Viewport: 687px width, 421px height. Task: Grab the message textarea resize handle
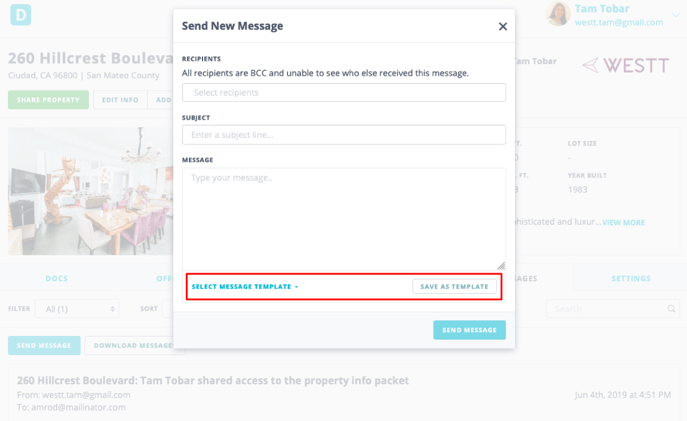[x=501, y=265]
